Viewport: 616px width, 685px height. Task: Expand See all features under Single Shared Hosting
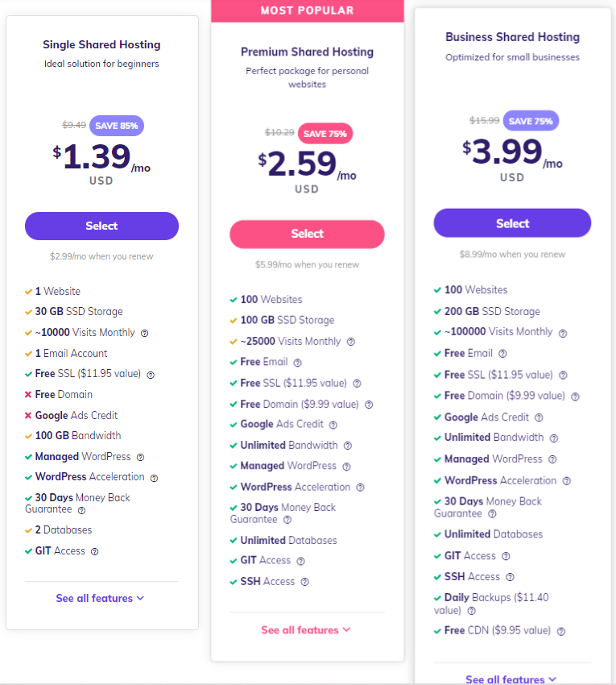coord(100,598)
